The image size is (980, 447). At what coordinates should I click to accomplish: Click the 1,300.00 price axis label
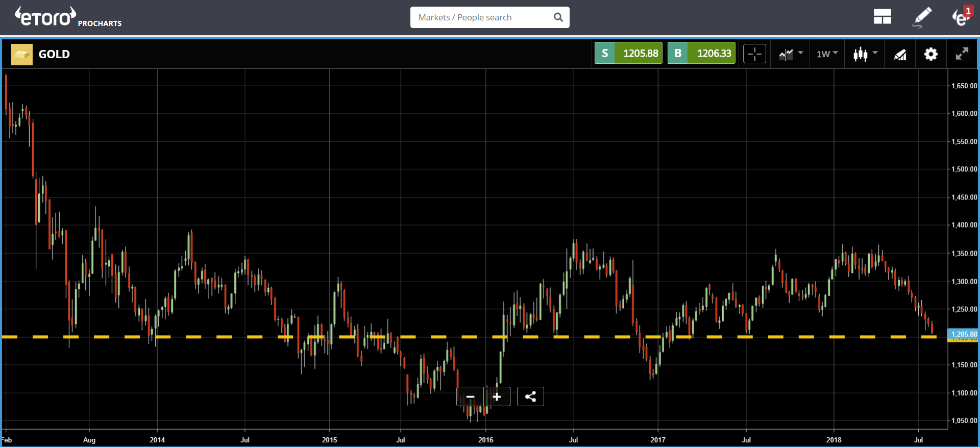coord(964,281)
